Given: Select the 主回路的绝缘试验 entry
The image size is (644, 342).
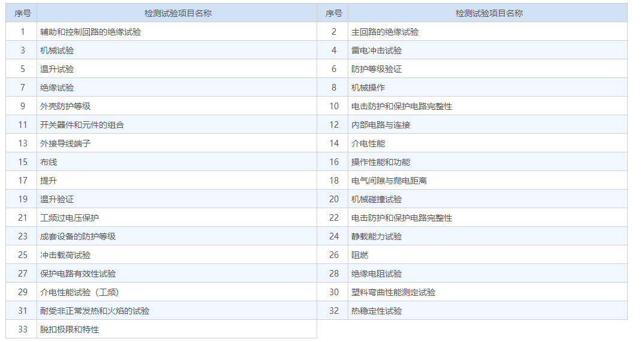Looking at the screenshot, I should click(385, 32).
